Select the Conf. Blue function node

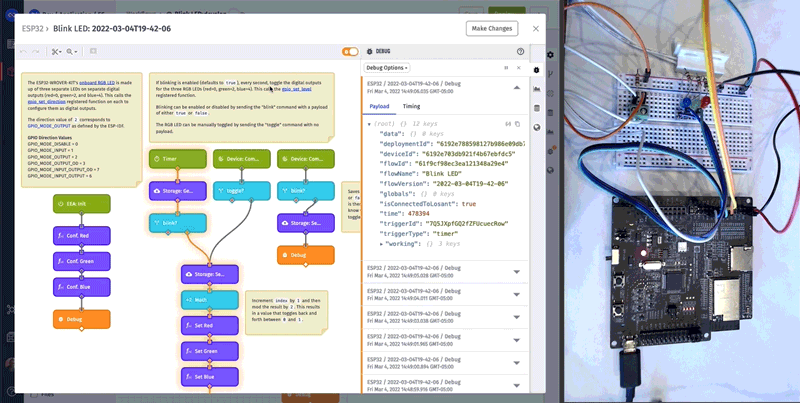[x=82, y=287]
